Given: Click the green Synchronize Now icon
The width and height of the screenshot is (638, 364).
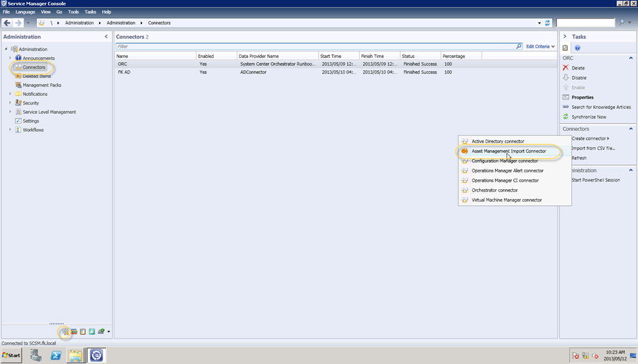Looking at the screenshot, I should pyautogui.click(x=566, y=117).
